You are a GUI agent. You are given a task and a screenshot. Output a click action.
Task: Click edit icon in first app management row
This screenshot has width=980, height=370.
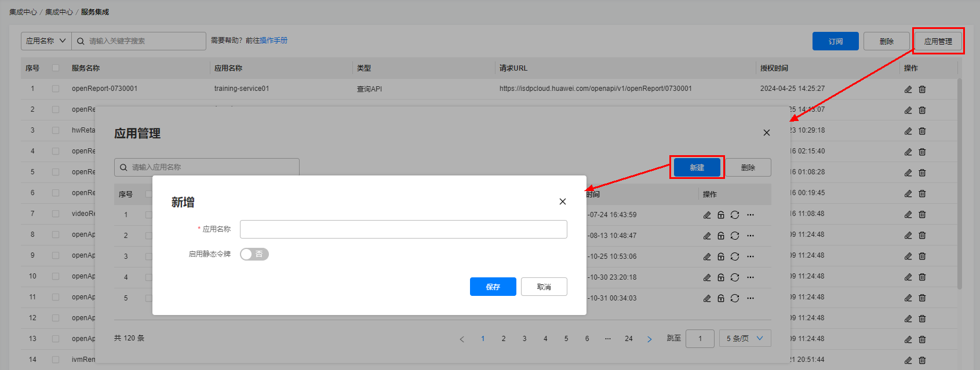707,215
